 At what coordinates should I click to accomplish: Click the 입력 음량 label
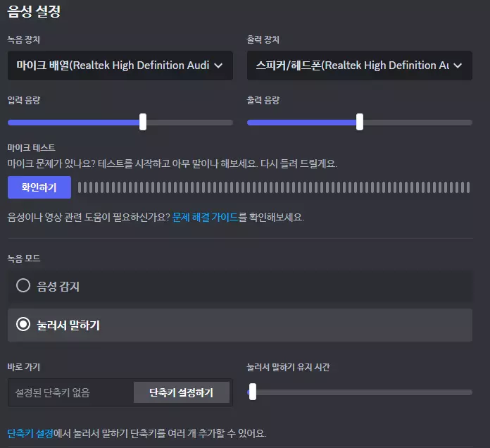(24, 100)
